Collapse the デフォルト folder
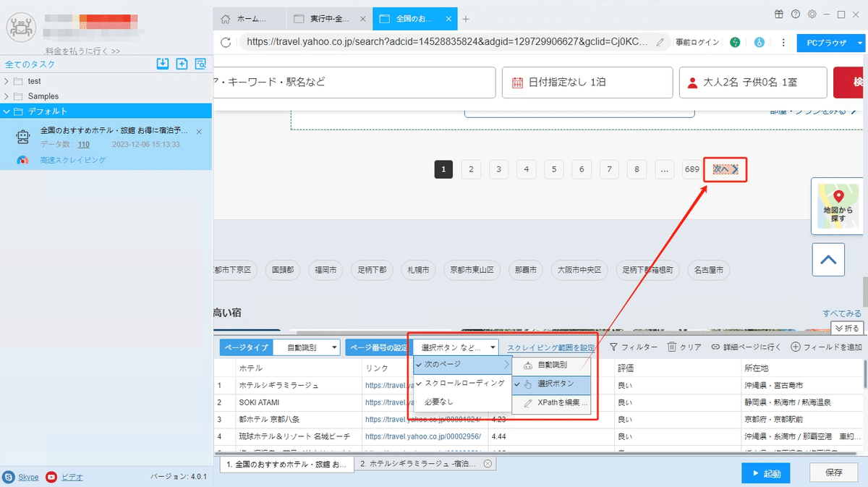868x487 pixels. coord(7,111)
